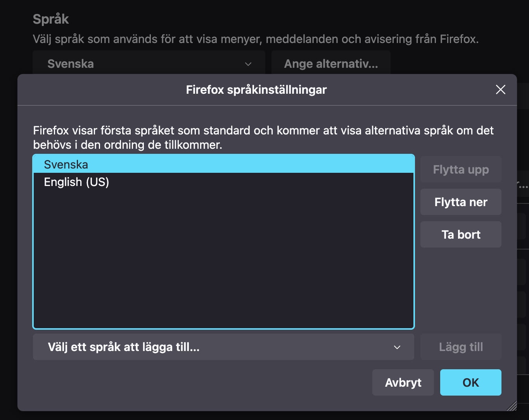Click the resize grip in dialog corner
The height and width of the screenshot is (420, 529).
point(512,405)
